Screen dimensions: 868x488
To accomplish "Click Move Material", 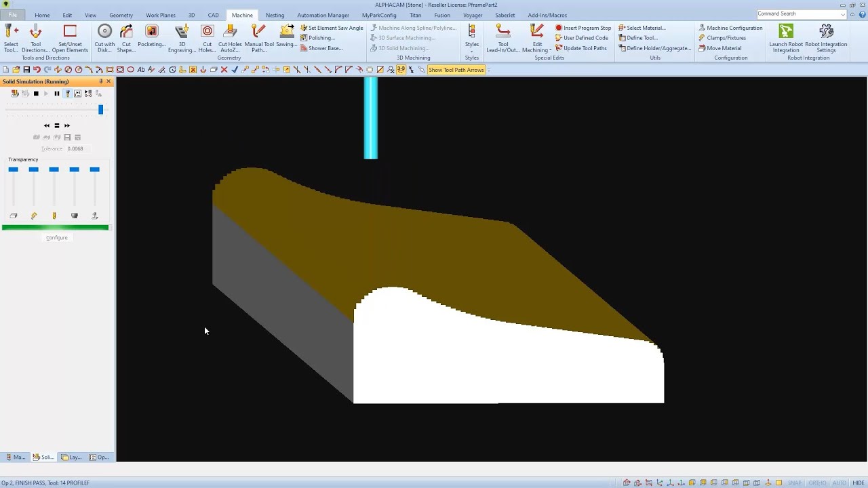I will click(719, 48).
